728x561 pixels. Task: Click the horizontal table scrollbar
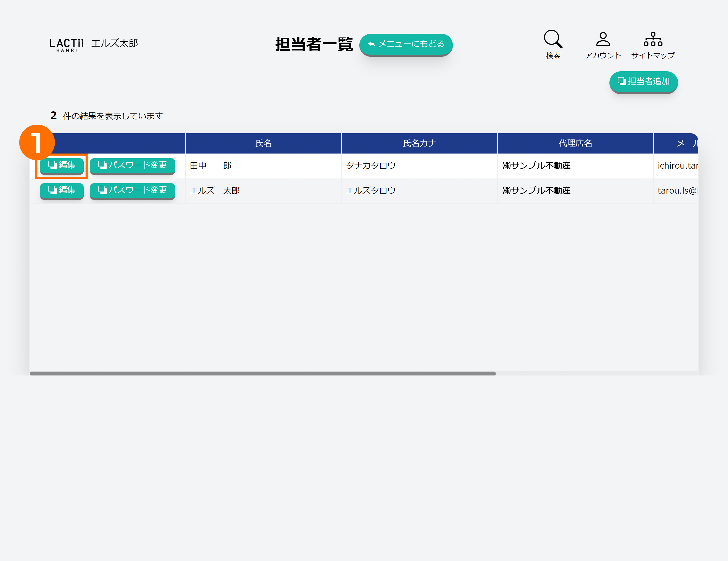click(262, 374)
